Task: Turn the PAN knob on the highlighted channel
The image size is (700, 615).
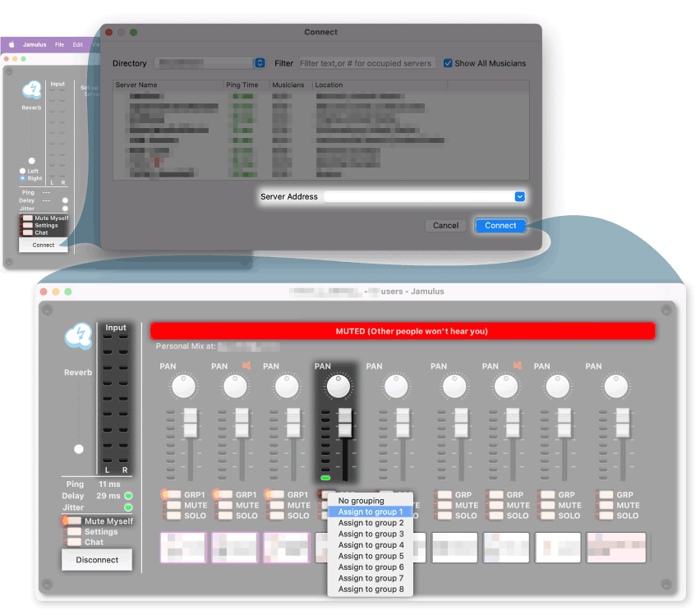Action: (x=338, y=386)
